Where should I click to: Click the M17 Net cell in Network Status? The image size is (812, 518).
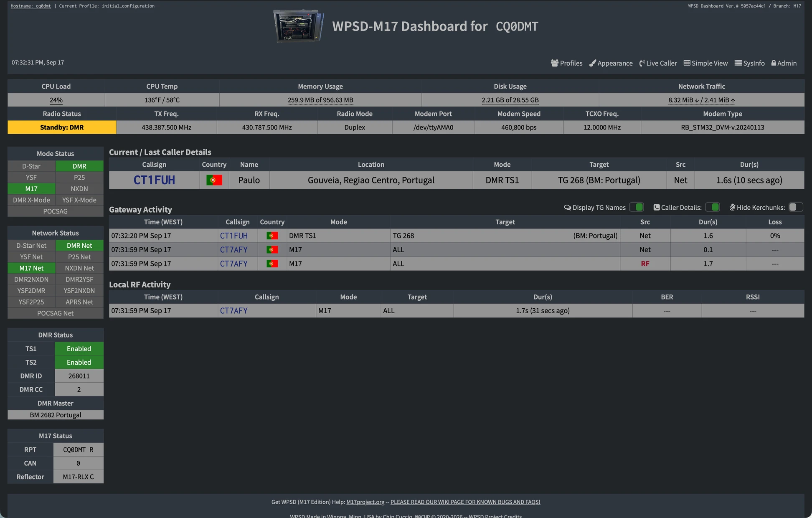pyautogui.click(x=31, y=268)
